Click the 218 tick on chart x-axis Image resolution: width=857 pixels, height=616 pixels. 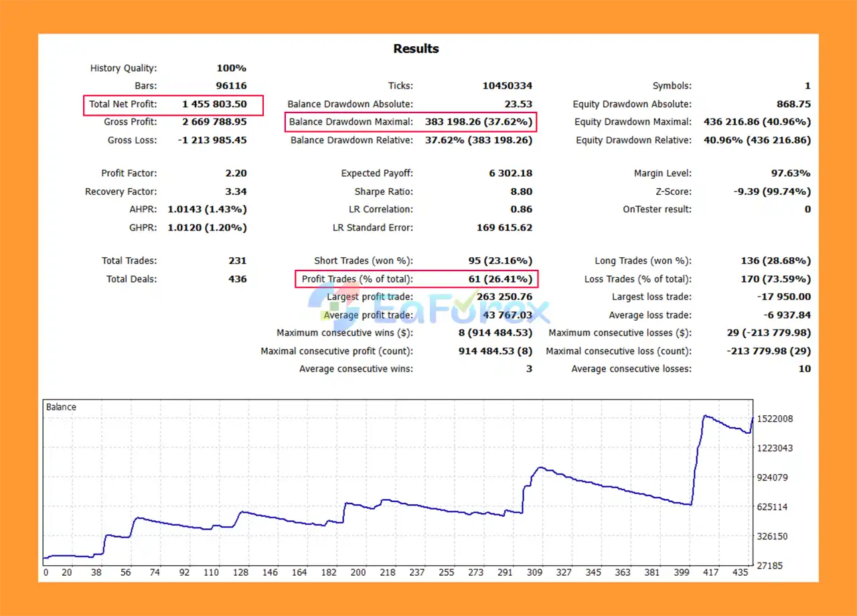point(388,572)
